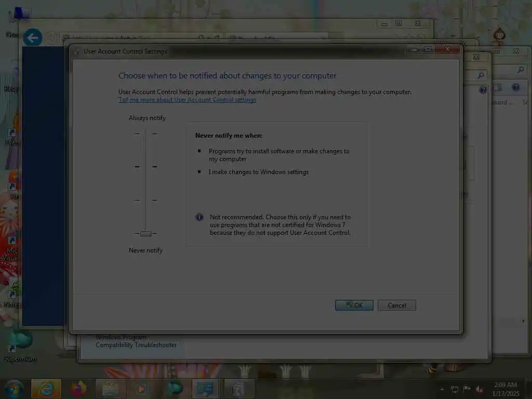532x399 pixels.
Task: Click 'Never notify' label below the slider
Action: point(145,250)
